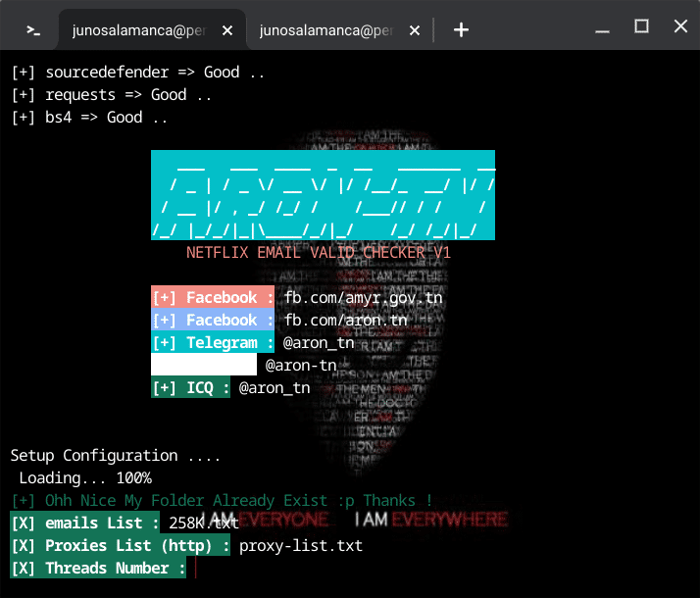The height and width of the screenshot is (598, 700).
Task: Click the 'bs4 => Good' line
Action: [89, 118]
